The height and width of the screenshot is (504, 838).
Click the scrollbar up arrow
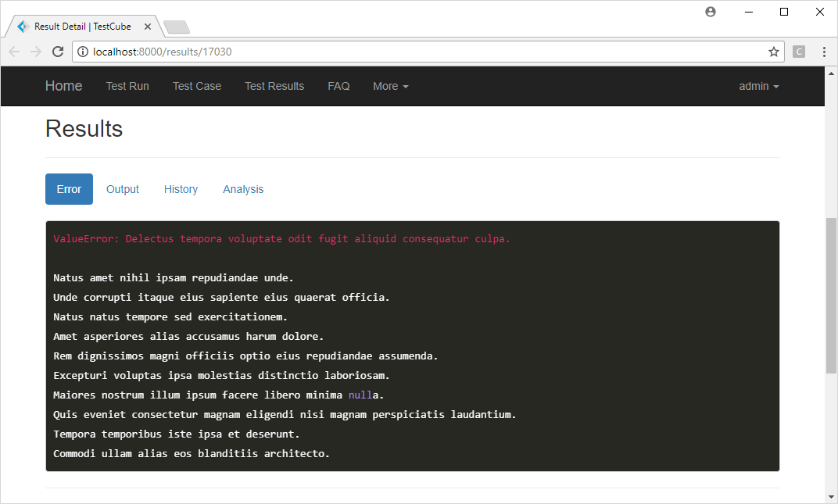pyautogui.click(x=831, y=73)
